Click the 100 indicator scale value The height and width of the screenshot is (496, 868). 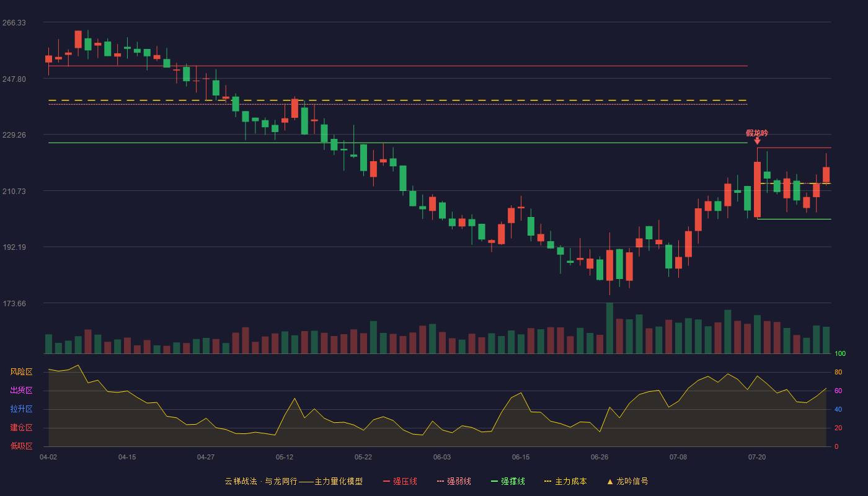[x=840, y=354]
